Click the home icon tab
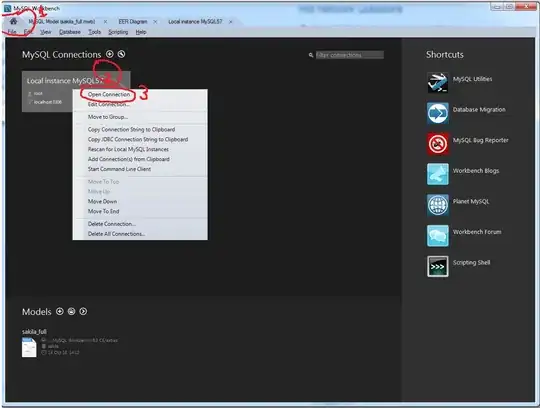This screenshot has width=540, height=408. point(13,21)
